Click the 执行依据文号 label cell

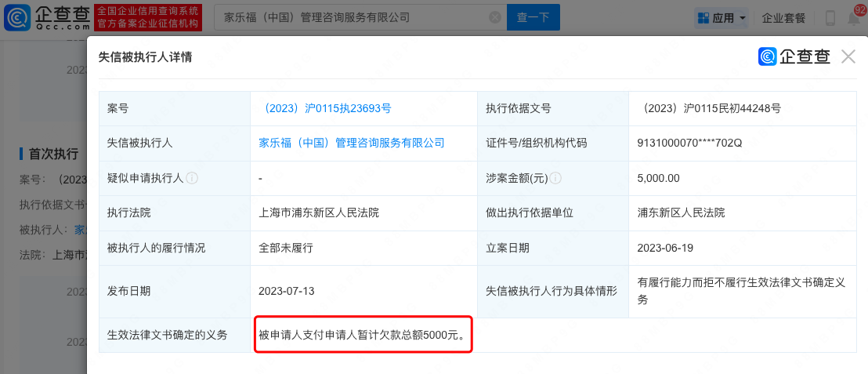pos(552,109)
